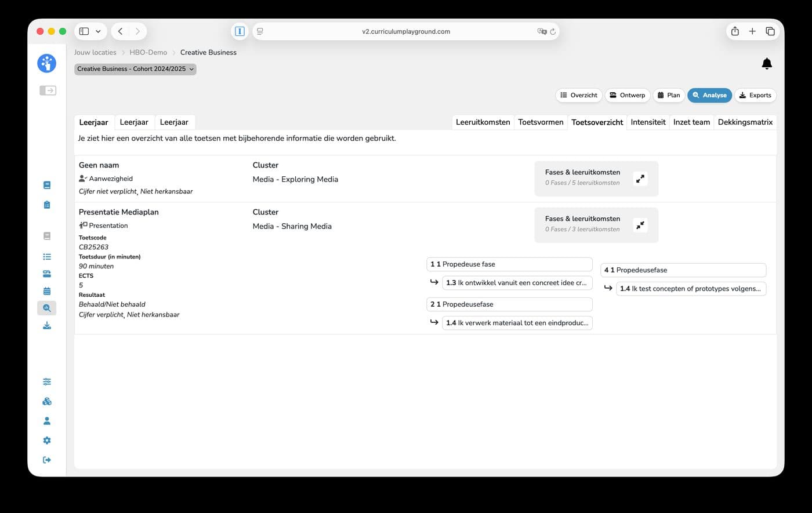Viewport: 812px width, 513px height.
Task: Go forward with the Safari forward arrow
Action: point(137,31)
